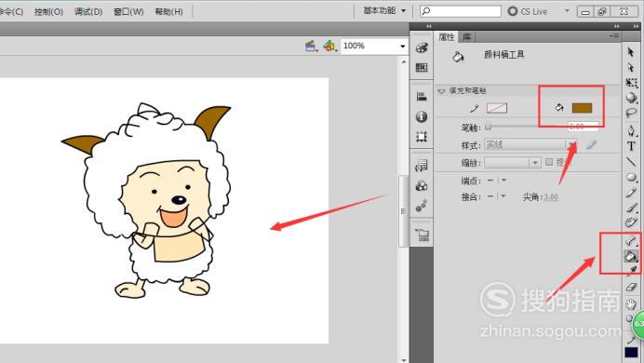Viewport: 644px width, 363px height.
Task: Click the stroke pencil icon in properties
Action: tap(475, 108)
